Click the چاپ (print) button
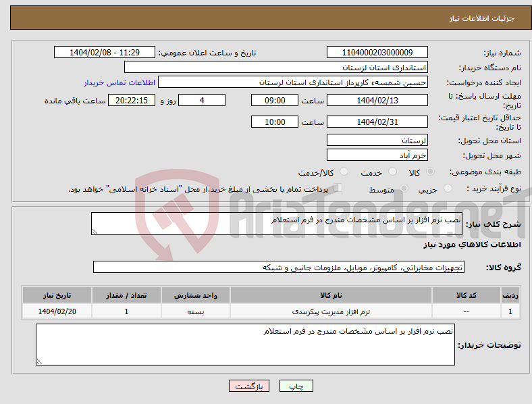 point(296,386)
